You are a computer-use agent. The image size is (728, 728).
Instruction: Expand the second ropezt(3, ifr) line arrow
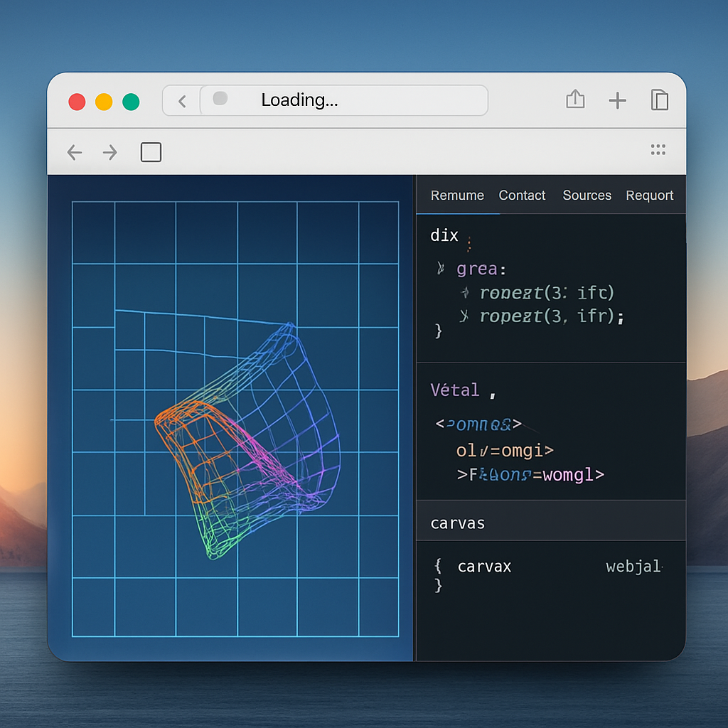point(464,316)
